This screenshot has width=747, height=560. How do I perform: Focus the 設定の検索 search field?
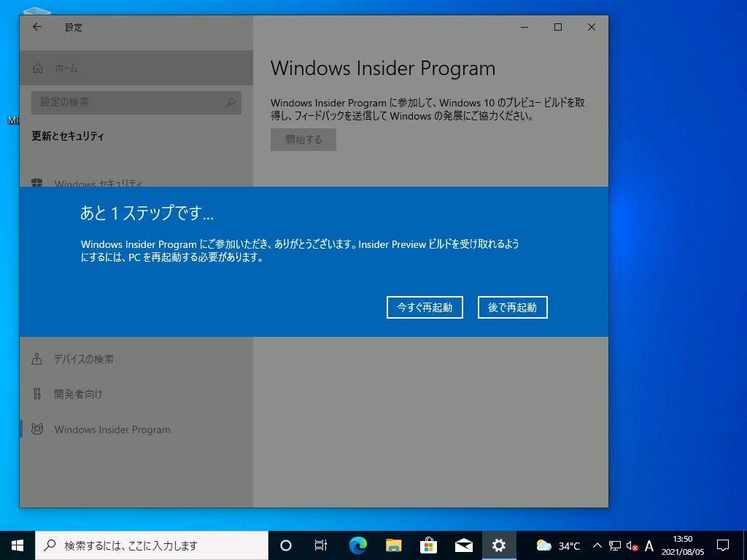pyautogui.click(x=136, y=102)
